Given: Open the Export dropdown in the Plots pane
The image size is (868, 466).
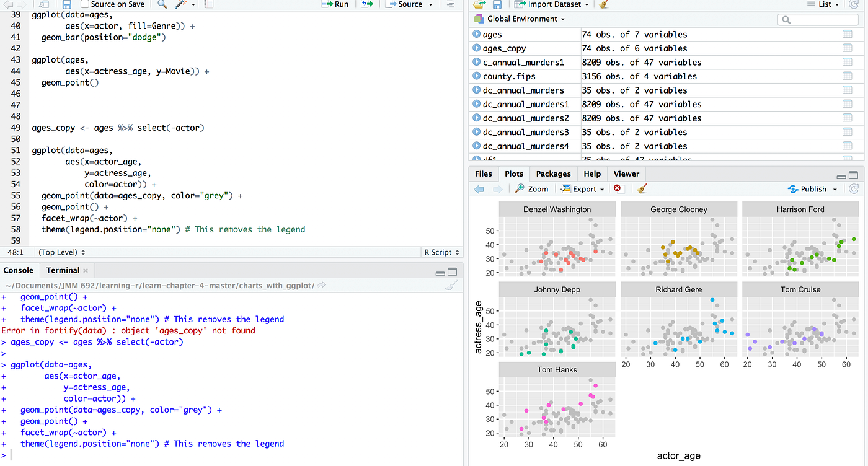Looking at the screenshot, I should point(581,189).
